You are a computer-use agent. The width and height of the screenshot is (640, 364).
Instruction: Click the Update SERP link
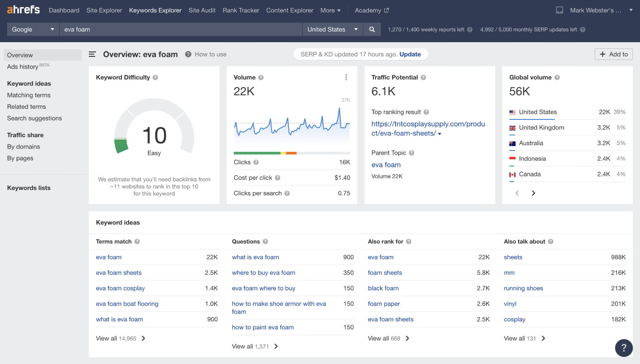pos(410,54)
